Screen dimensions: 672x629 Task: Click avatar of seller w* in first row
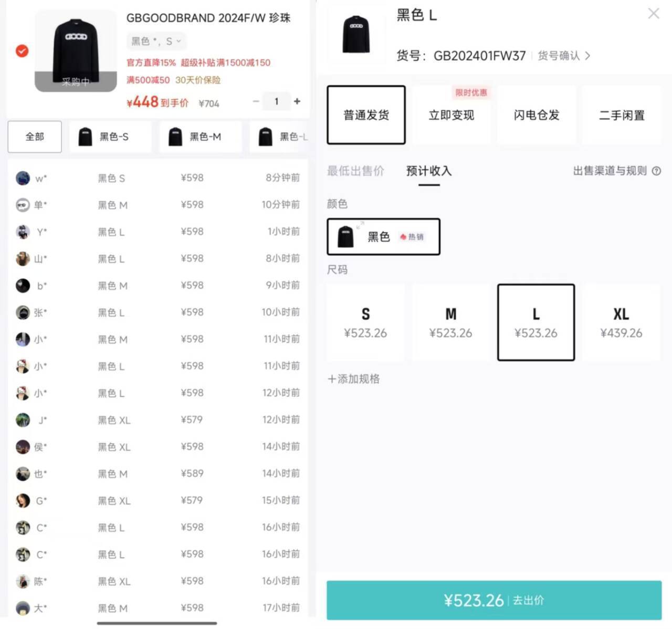pos(23,179)
